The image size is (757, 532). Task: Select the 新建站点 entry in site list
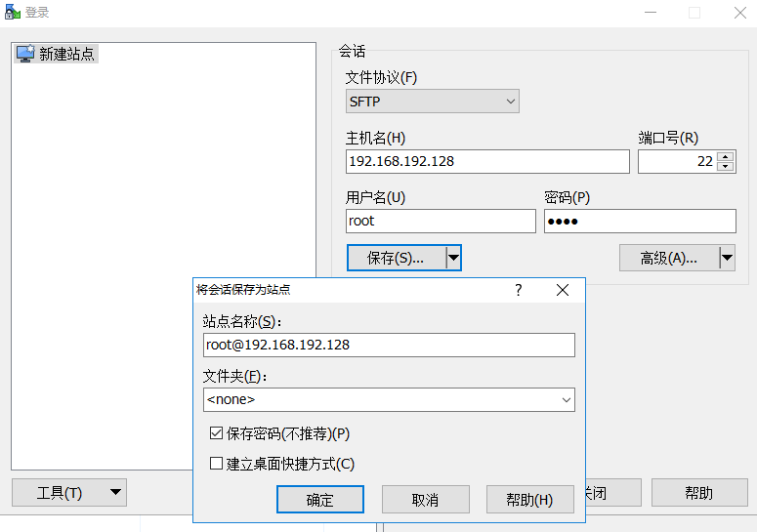(56, 54)
